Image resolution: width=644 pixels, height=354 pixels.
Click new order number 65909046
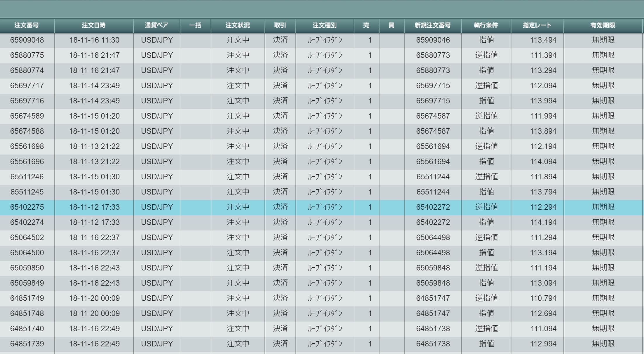[433, 40]
